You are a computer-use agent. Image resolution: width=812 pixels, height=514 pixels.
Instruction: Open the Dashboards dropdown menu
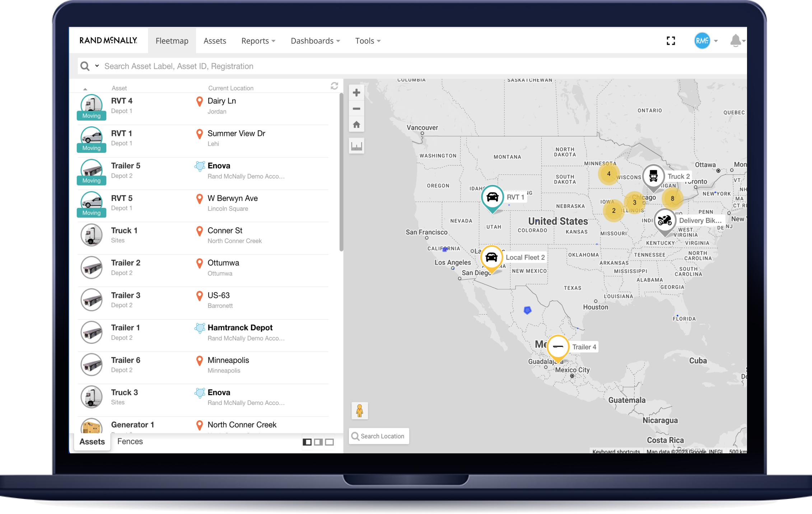315,41
